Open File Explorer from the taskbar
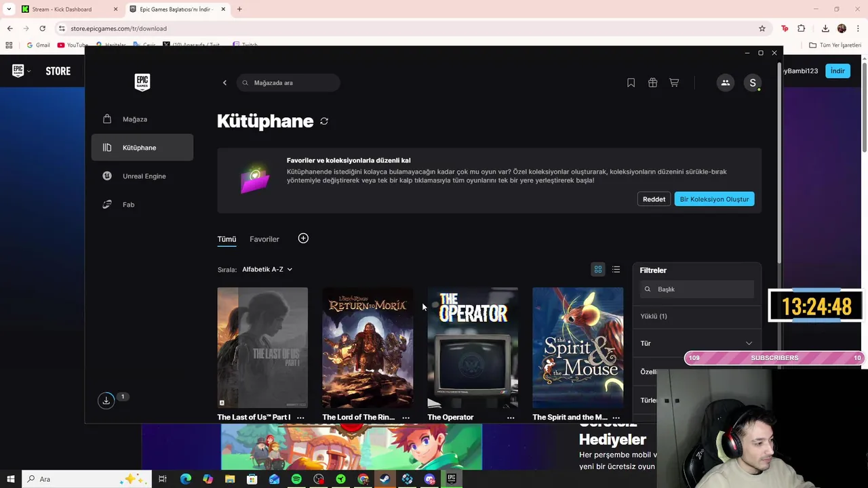 230,479
